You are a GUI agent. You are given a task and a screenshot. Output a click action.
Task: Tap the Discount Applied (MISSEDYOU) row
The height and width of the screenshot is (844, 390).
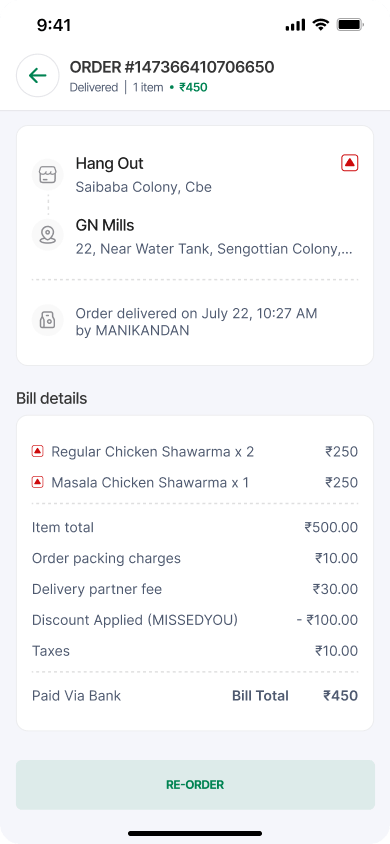(195, 620)
